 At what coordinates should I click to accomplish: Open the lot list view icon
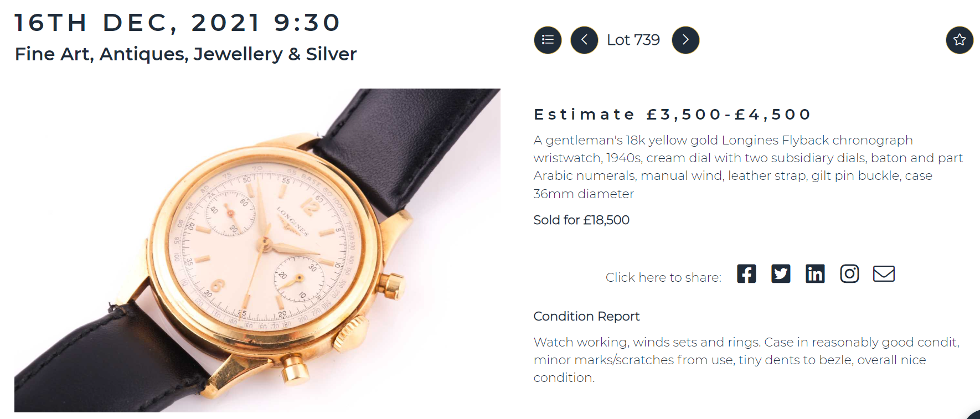[548, 40]
